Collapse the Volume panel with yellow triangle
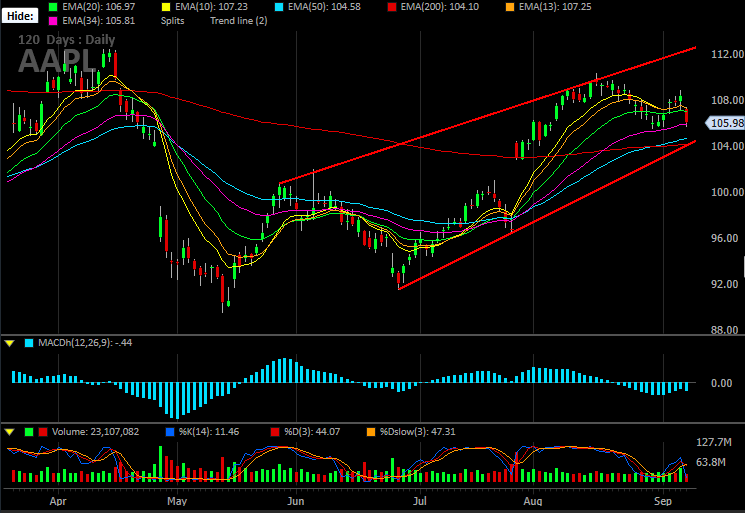Screen dimensions: 745x513 coord(10,432)
